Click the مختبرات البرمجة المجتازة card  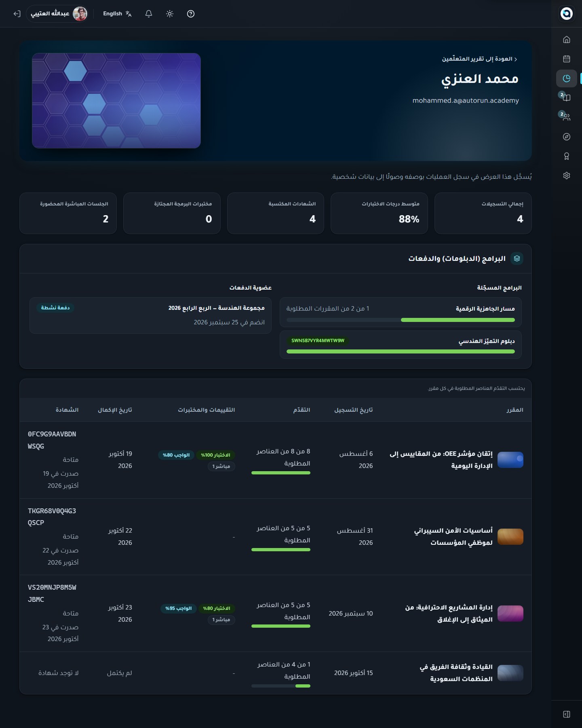(172, 213)
